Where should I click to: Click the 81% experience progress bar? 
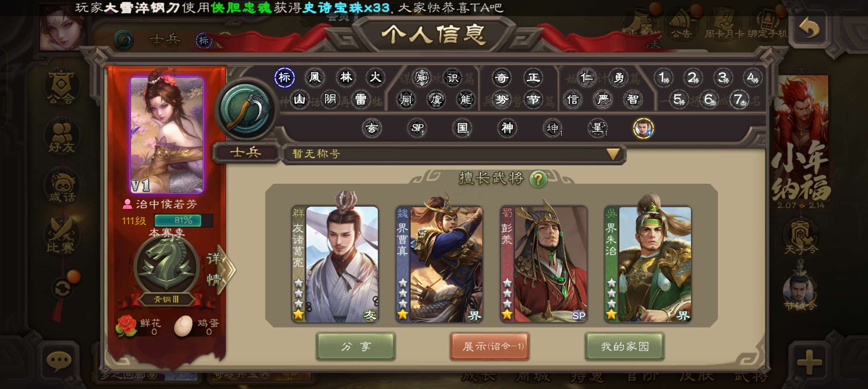click(184, 220)
